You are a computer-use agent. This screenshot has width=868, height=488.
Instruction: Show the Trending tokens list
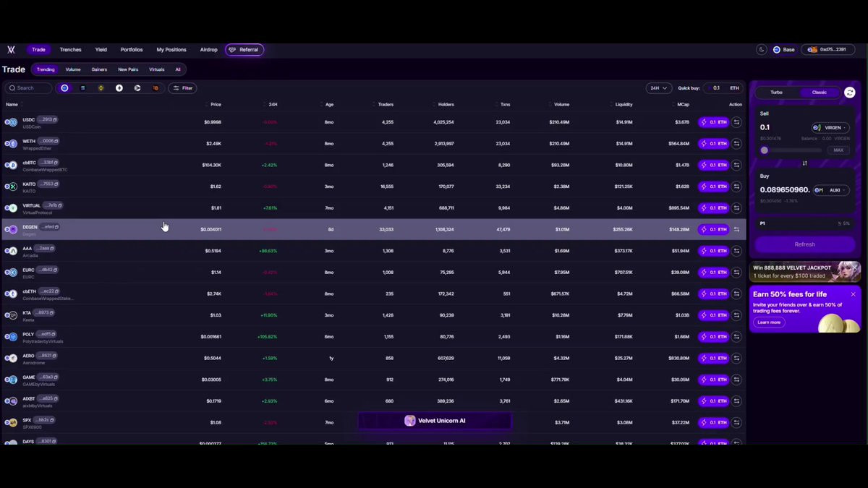tap(46, 69)
